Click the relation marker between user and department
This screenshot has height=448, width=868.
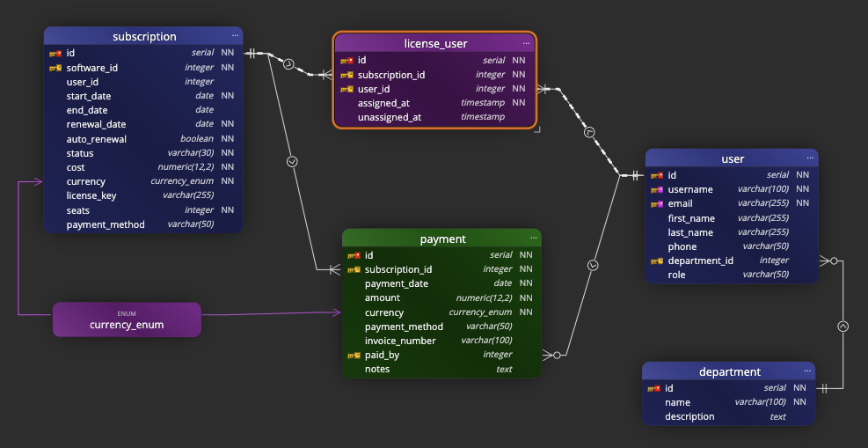tap(842, 326)
